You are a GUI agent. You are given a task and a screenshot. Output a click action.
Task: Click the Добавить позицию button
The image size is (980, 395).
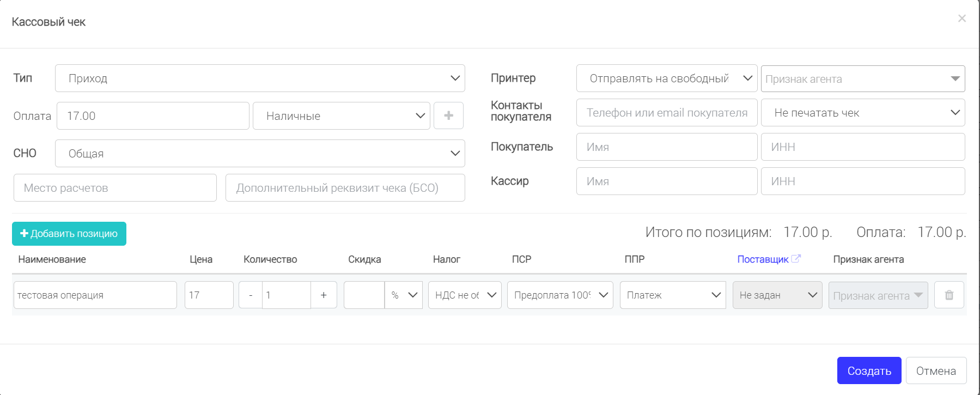point(69,234)
